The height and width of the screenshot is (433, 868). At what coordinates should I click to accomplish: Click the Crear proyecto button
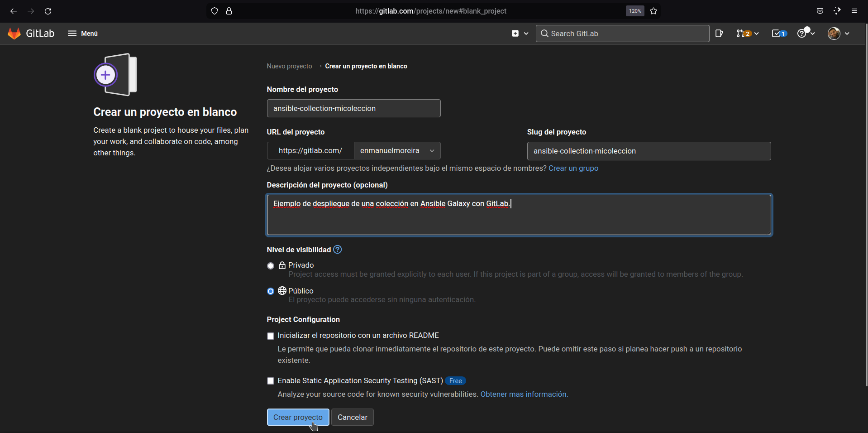[298, 417]
